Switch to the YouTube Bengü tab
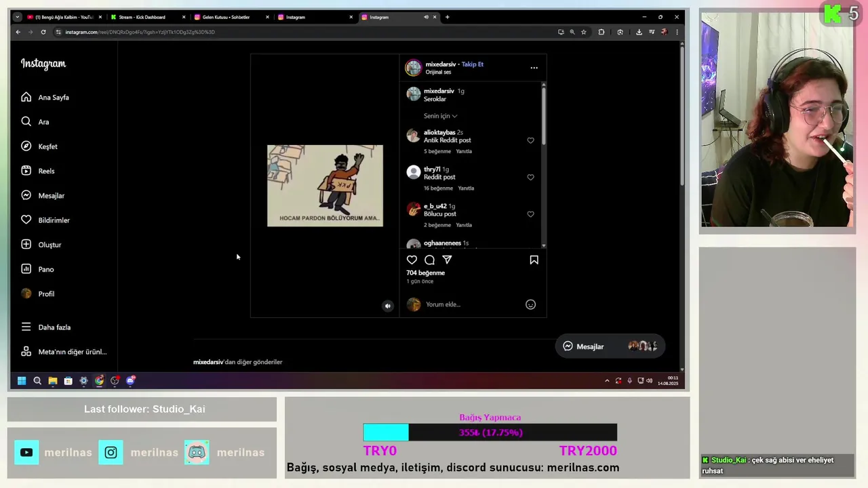The image size is (868, 488). point(63,17)
